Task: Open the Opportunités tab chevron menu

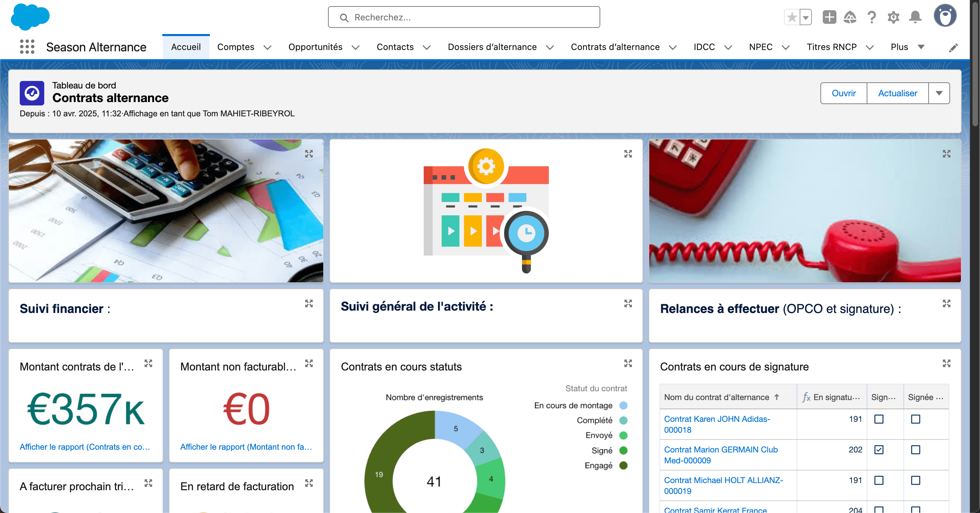Action: 355,48
